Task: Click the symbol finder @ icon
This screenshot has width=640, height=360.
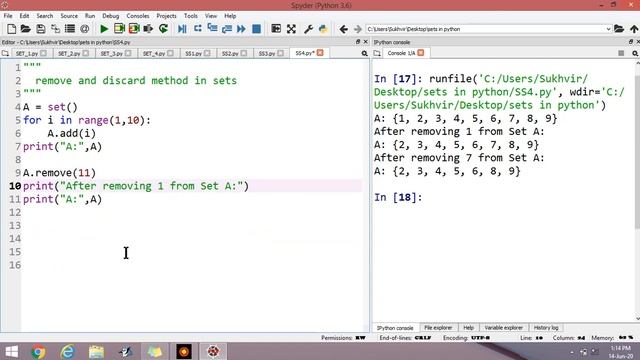Action: tap(84, 29)
